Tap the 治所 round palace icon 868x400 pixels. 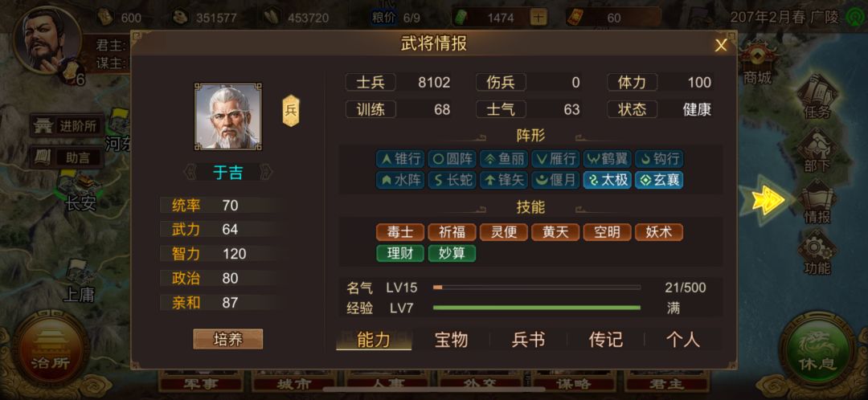click(x=51, y=349)
